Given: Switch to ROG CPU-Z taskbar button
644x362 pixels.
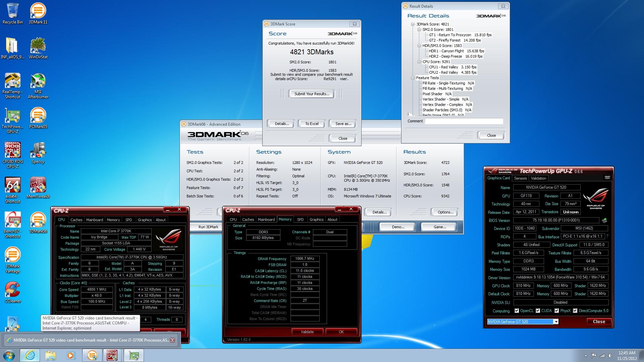Looking at the screenshot, I should point(112,355).
